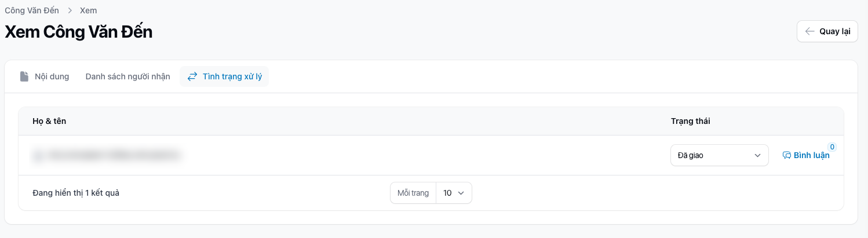Click the chevron arrow in status select
The width and height of the screenshot is (868, 238).
point(757,155)
